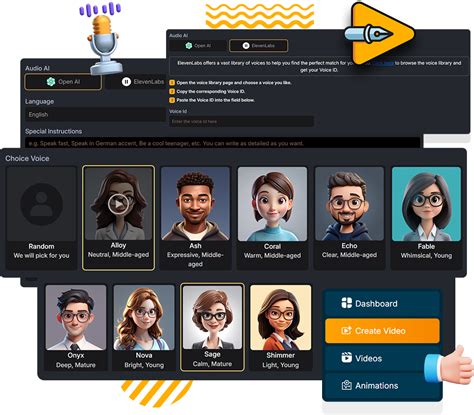
Task: Click the 'We will pick for you' text
Action: click(41, 256)
